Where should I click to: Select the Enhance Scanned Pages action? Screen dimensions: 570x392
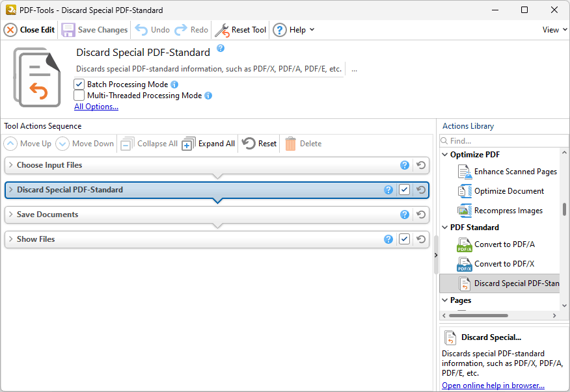[508, 172]
